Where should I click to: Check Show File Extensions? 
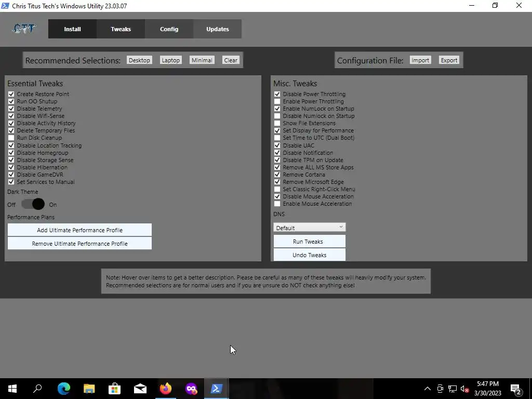pyautogui.click(x=277, y=123)
